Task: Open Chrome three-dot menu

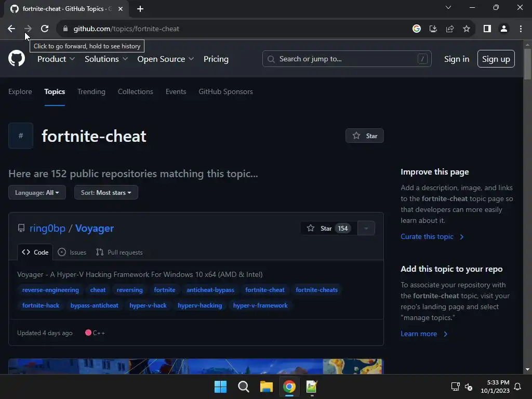Action: coord(521,29)
